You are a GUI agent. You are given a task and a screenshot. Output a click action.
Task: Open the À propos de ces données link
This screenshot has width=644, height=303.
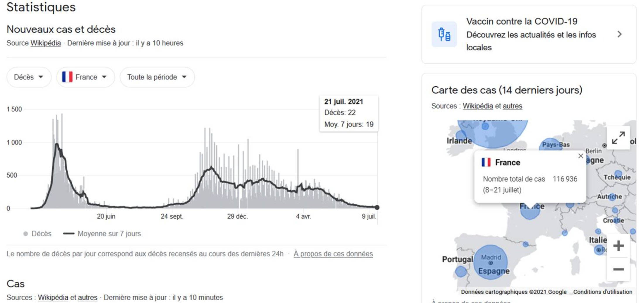tap(333, 254)
